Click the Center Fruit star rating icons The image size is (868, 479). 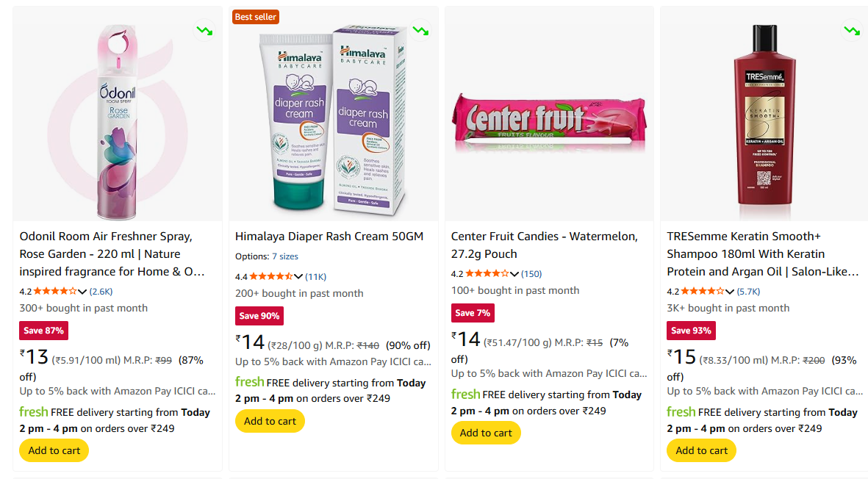(x=487, y=274)
